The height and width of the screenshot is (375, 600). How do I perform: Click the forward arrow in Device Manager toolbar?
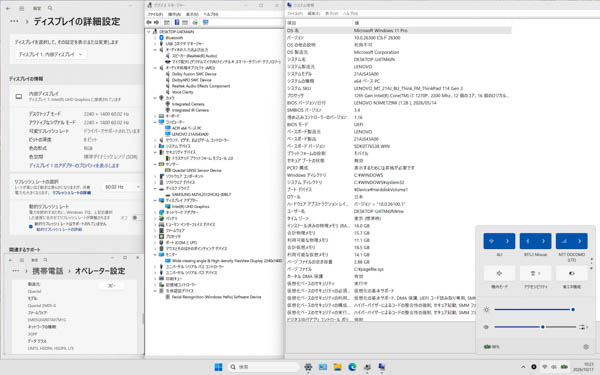click(x=156, y=23)
